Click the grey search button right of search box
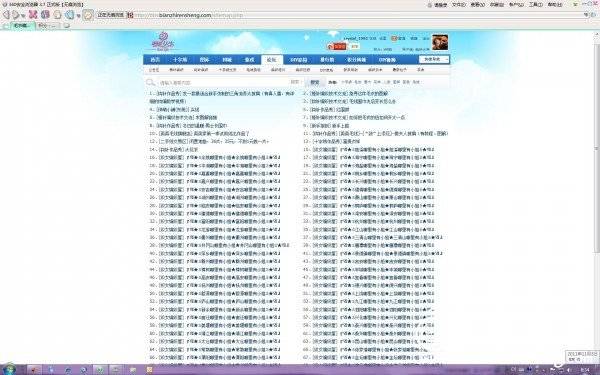Screen dimensions: 600x375 click(x=315, y=82)
